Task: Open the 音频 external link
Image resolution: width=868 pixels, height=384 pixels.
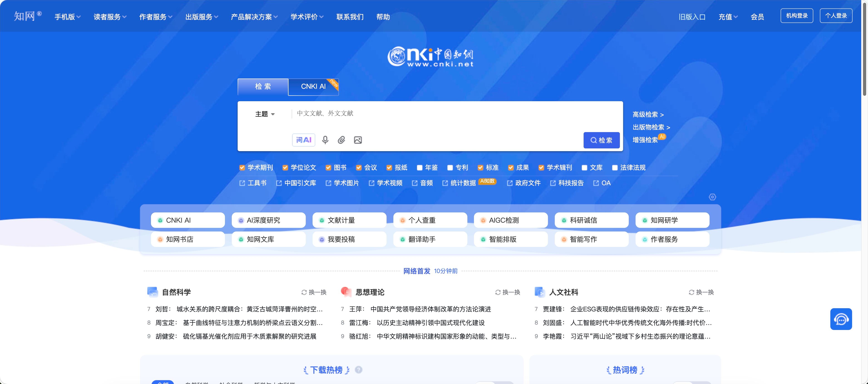Action: coord(422,183)
